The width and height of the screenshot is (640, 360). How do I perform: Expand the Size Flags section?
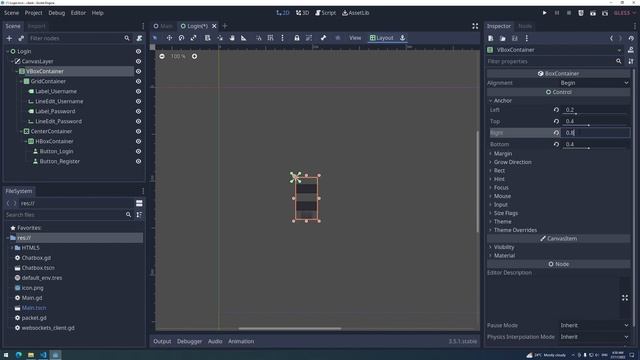pos(558,213)
